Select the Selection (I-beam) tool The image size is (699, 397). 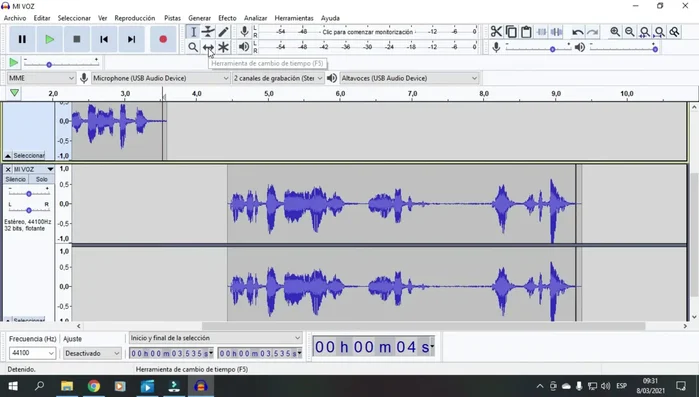pos(193,32)
